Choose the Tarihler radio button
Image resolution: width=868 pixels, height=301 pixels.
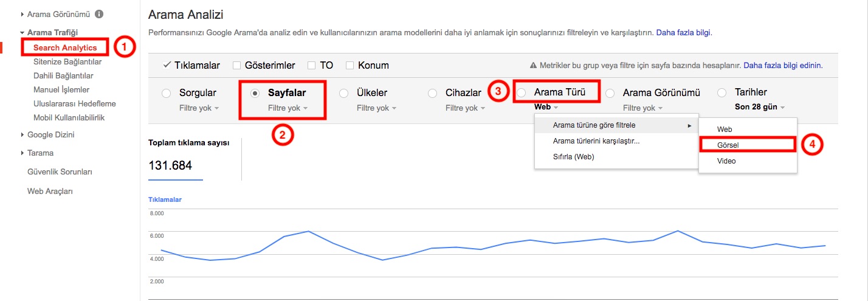point(722,93)
